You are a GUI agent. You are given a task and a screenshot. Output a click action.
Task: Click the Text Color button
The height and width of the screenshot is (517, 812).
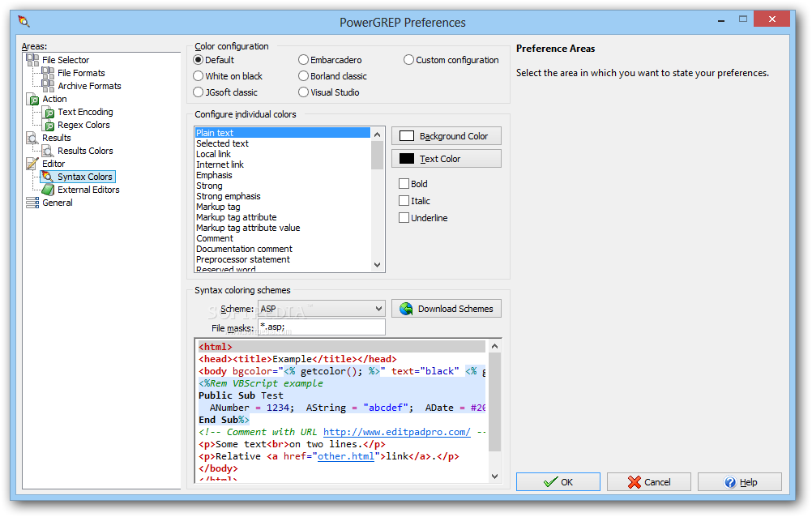(447, 159)
